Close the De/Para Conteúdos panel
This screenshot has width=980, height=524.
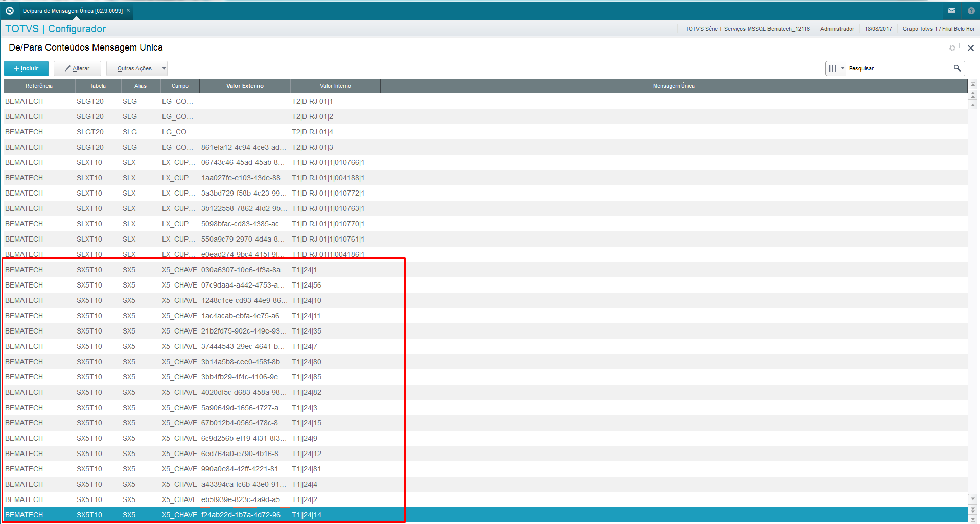click(x=971, y=48)
